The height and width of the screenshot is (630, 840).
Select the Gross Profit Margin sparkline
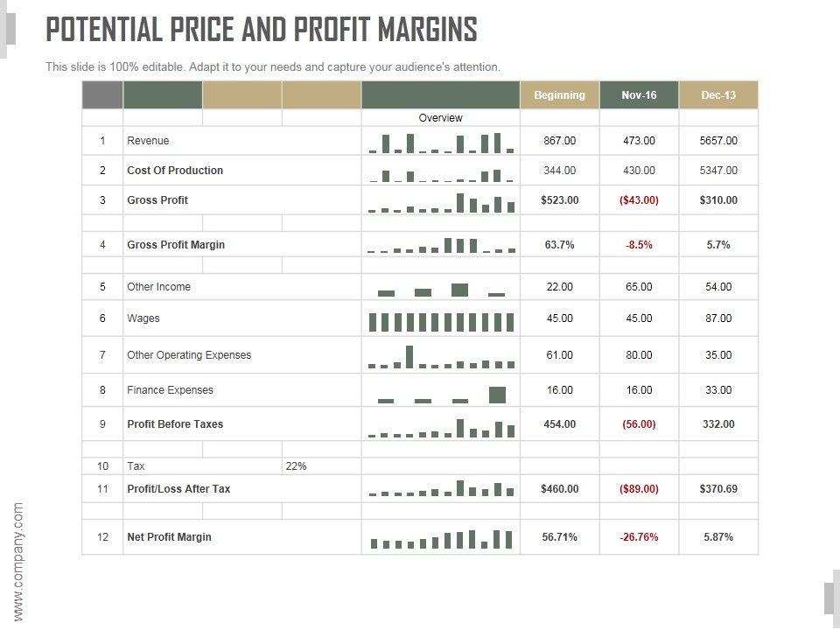point(441,246)
